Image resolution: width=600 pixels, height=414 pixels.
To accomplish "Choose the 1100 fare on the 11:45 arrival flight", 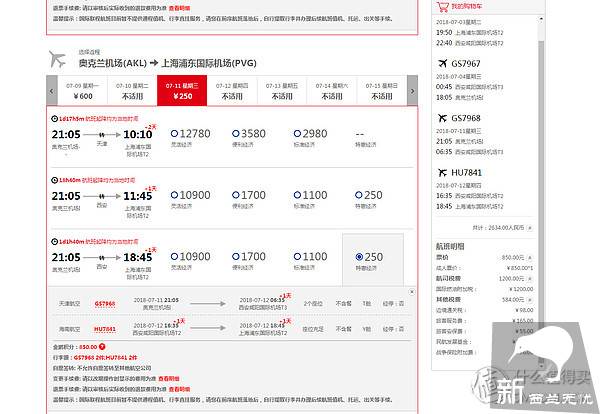I will pos(297,195).
